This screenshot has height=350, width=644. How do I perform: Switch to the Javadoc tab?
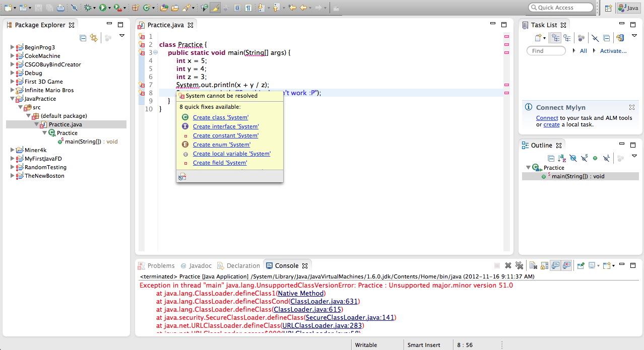pos(196,265)
